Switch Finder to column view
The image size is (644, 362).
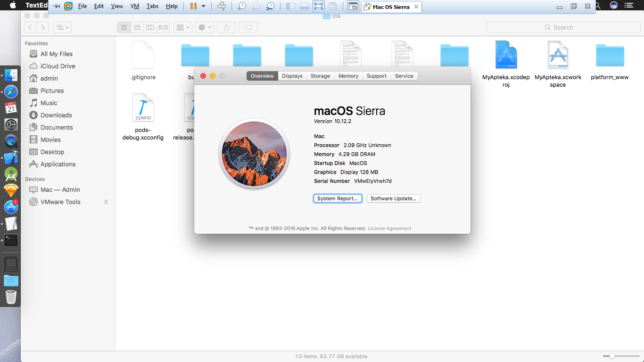[150, 27]
